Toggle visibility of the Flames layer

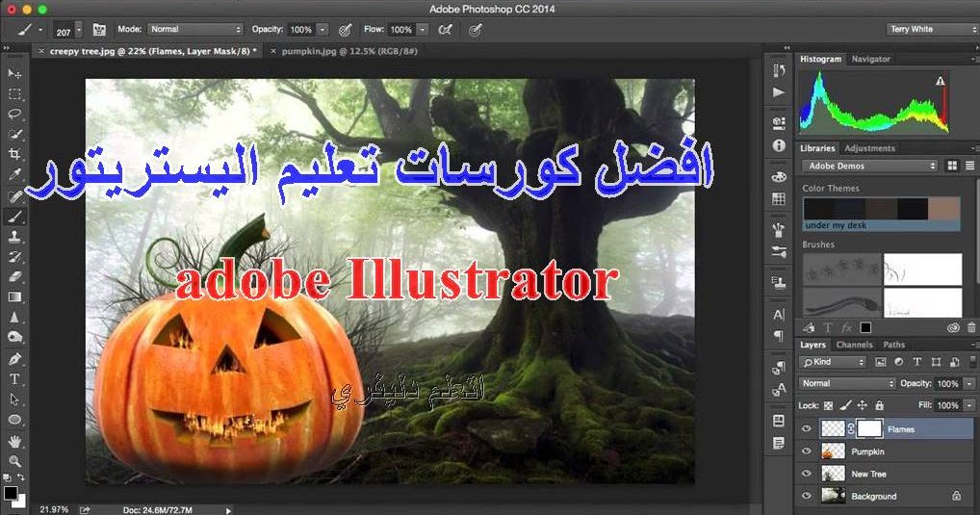click(807, 428)
